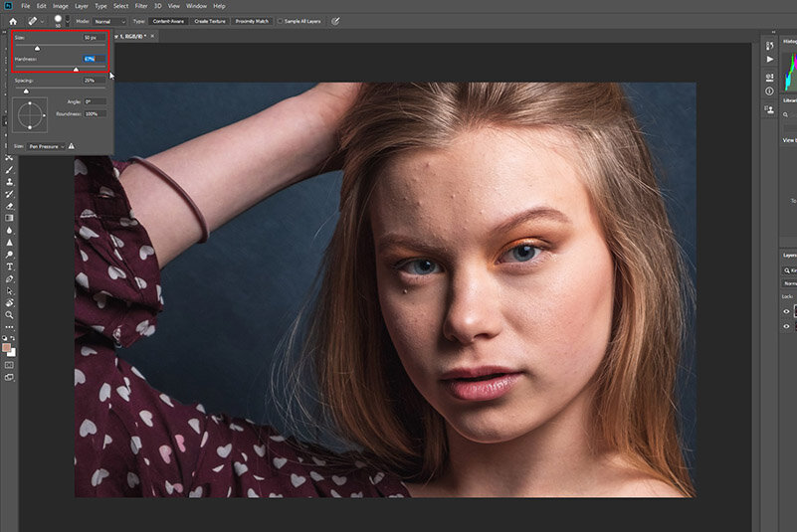Open the tool preset picker arrow
Image resolution: width=797 pixels, height=532 pixels.
(42, 21)
